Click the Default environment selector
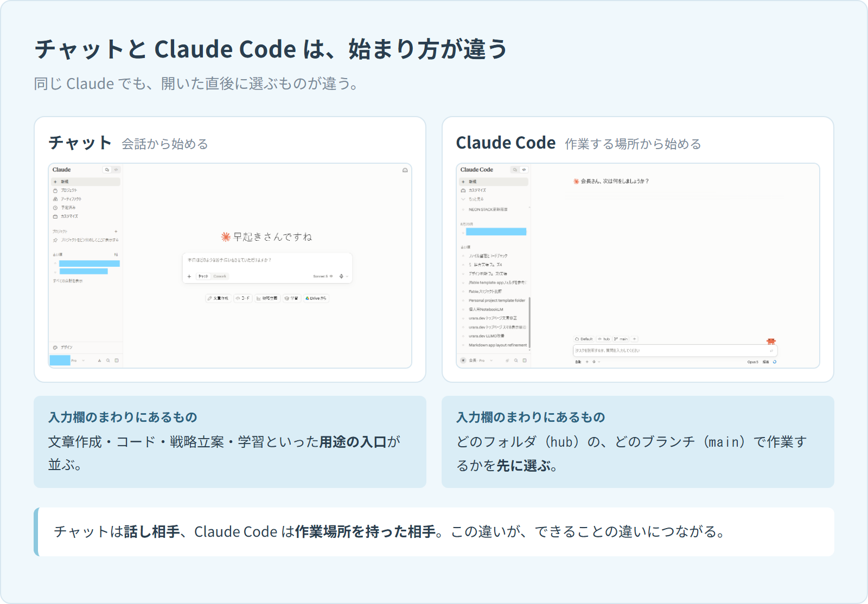The image size is (868, 604). click(584, 339)
